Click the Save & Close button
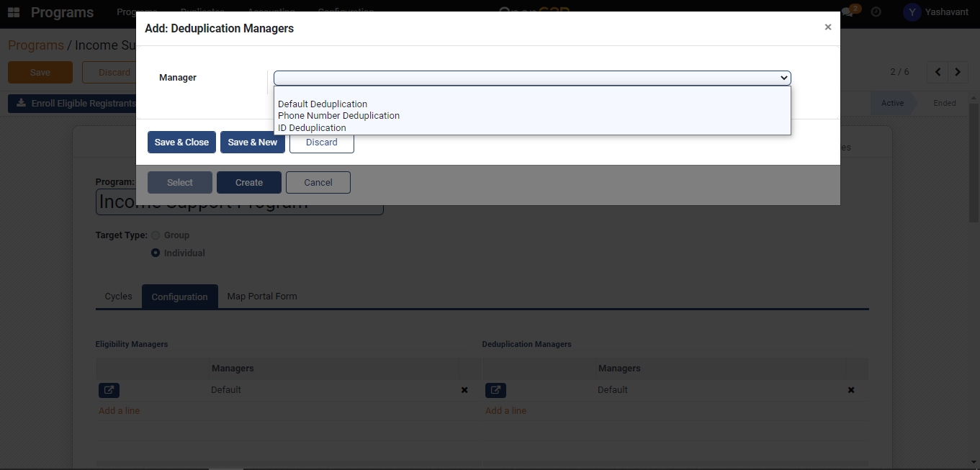Viewport: 980px width, 470px height. click(181, 143)
